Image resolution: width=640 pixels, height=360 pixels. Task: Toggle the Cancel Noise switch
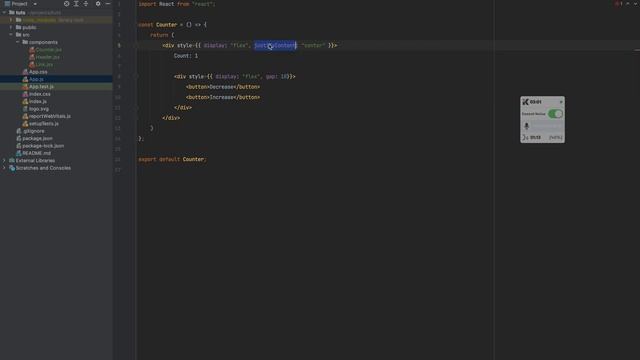(555, 114)
